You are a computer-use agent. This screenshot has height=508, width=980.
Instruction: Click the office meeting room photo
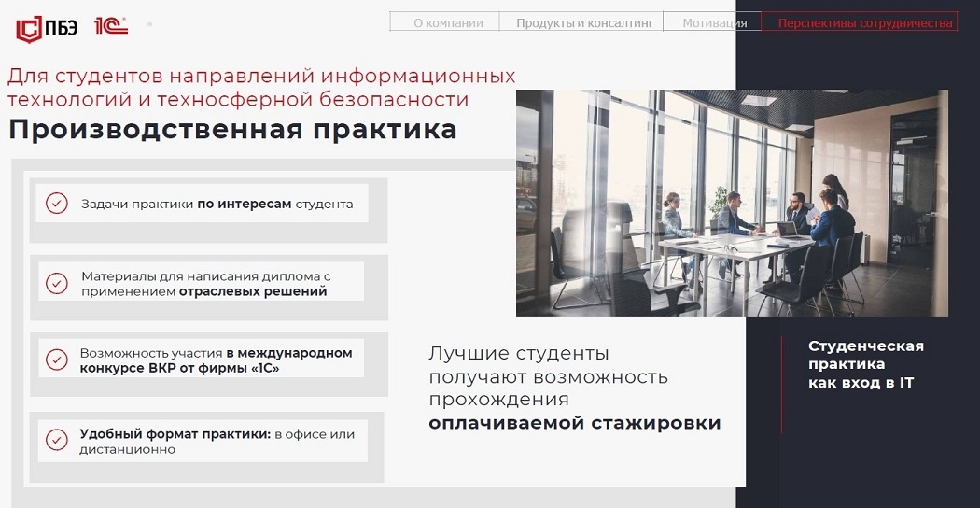click(732, 203)
